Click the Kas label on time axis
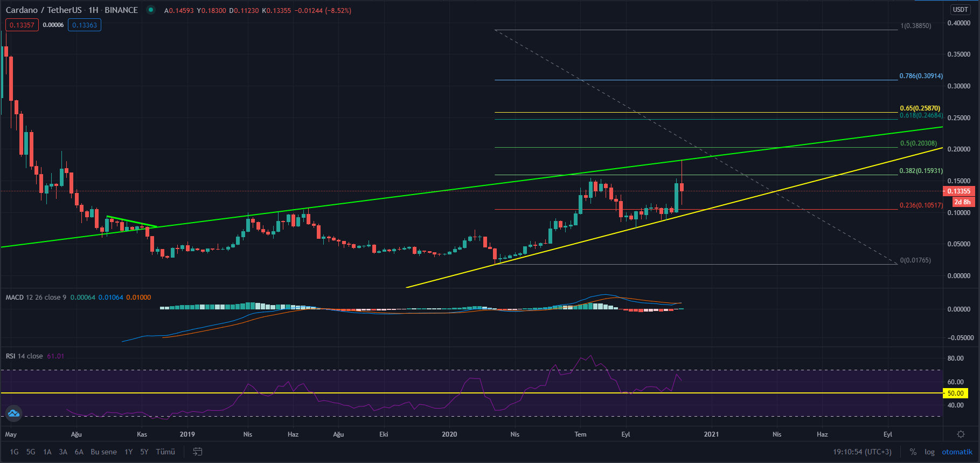Viewport: 980px width, 463px height. coord(142,434)
